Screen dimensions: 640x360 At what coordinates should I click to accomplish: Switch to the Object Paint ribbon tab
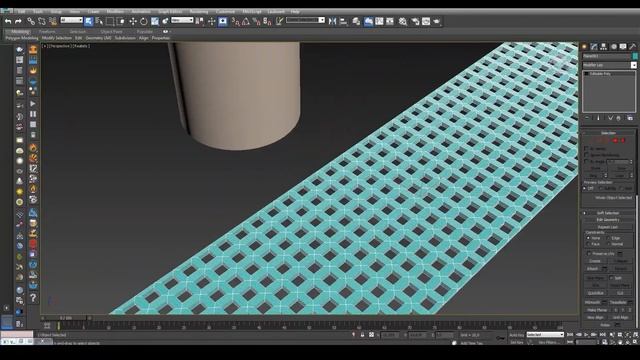pyautogui.click(x=111, y=31)
